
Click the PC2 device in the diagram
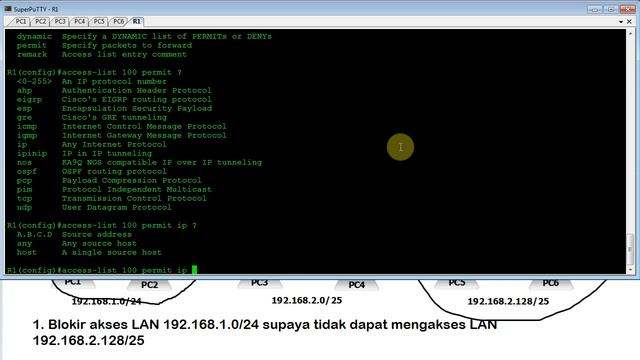pyautogui.click(x=149, y=285)
